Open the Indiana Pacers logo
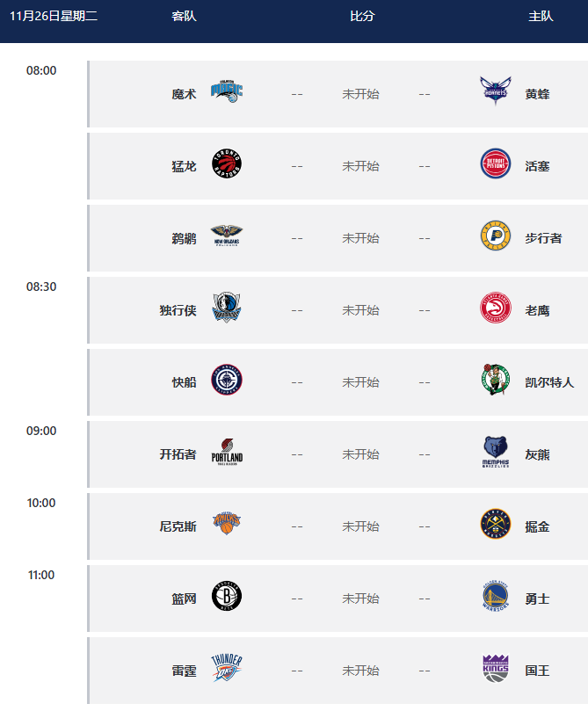The height and width of the screenshot is (711, 588). click(496, 236)
